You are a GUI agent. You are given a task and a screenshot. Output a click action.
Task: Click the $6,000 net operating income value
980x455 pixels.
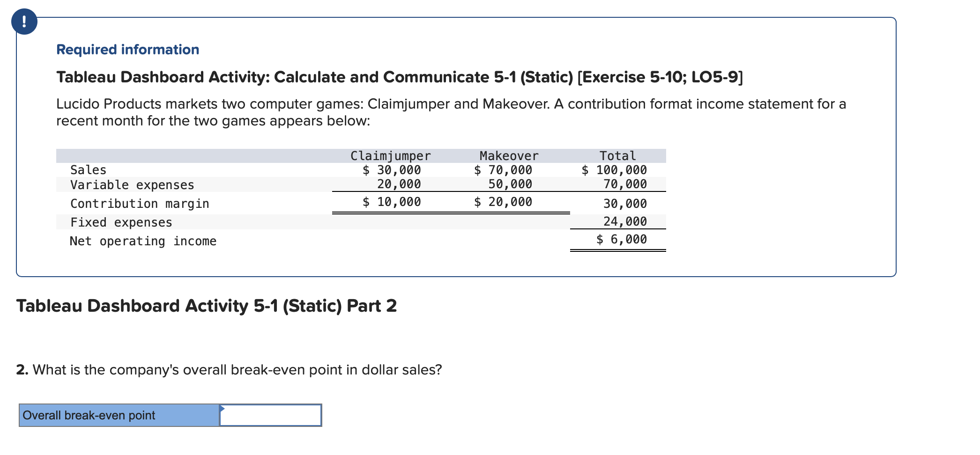[621, 239]
